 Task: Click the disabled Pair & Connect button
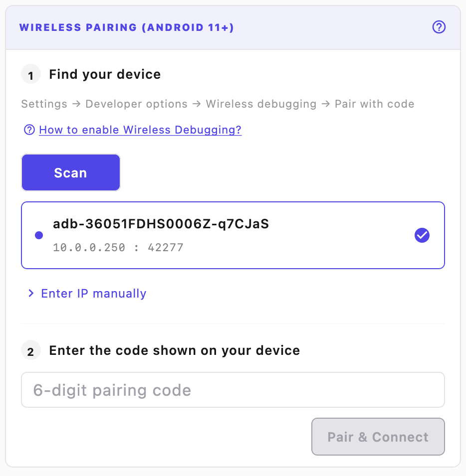(x=378, y=437)
